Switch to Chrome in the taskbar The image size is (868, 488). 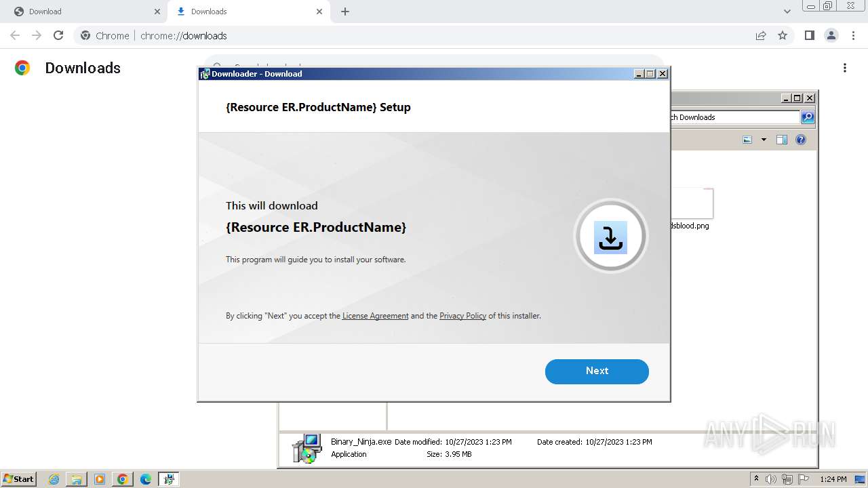coord(122,479)
